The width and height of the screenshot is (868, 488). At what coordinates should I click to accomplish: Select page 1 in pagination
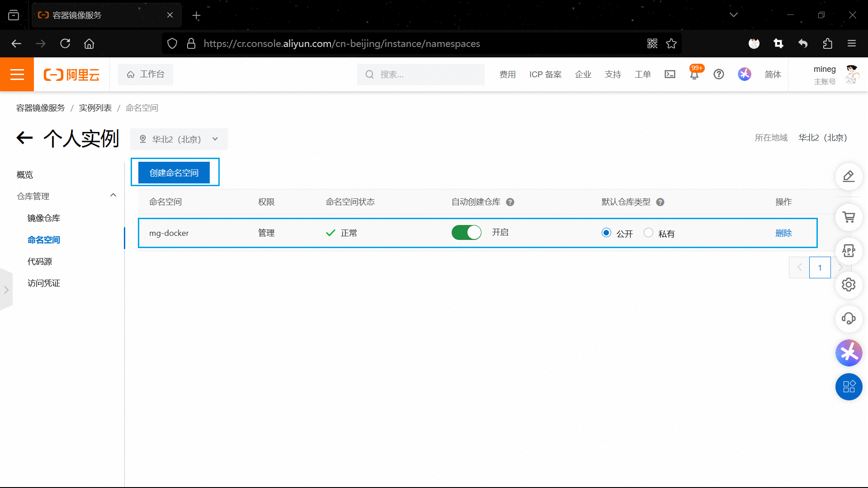pos(820,267)
